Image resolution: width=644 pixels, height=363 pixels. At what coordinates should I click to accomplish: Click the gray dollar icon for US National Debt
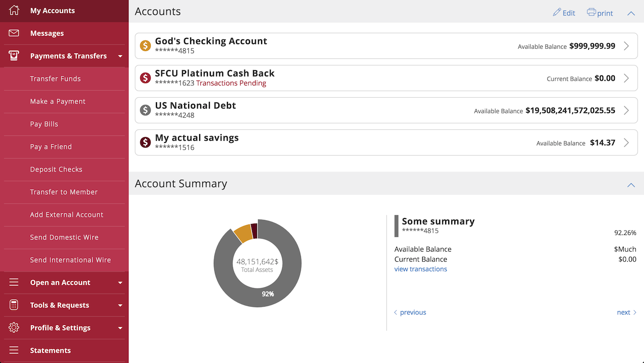click(145, 110)
